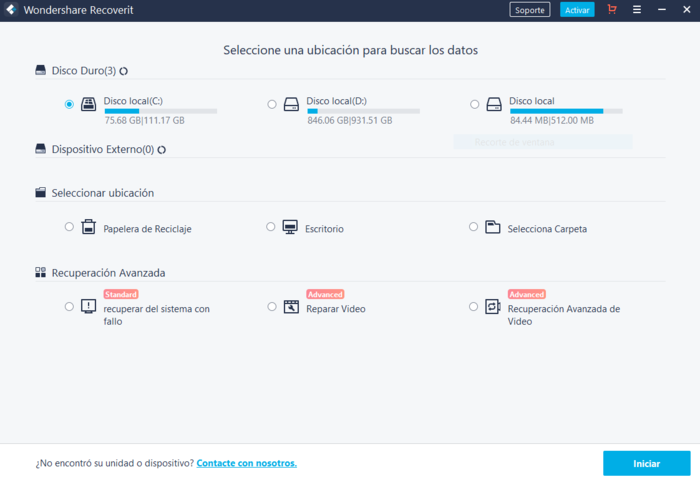This screenshot has height=482, width=700.
Task: Click the Selecciona Carpeta folder icon
Action: coord(493,227)
